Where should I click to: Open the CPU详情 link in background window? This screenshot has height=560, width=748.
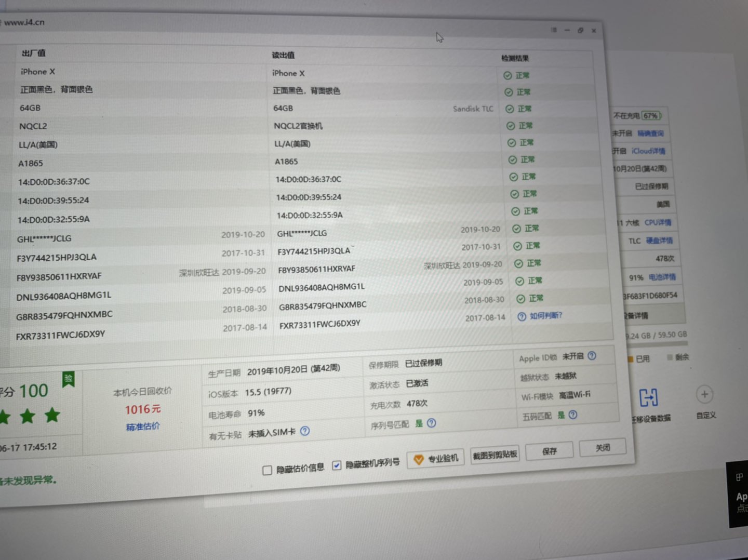click(658, 222)
